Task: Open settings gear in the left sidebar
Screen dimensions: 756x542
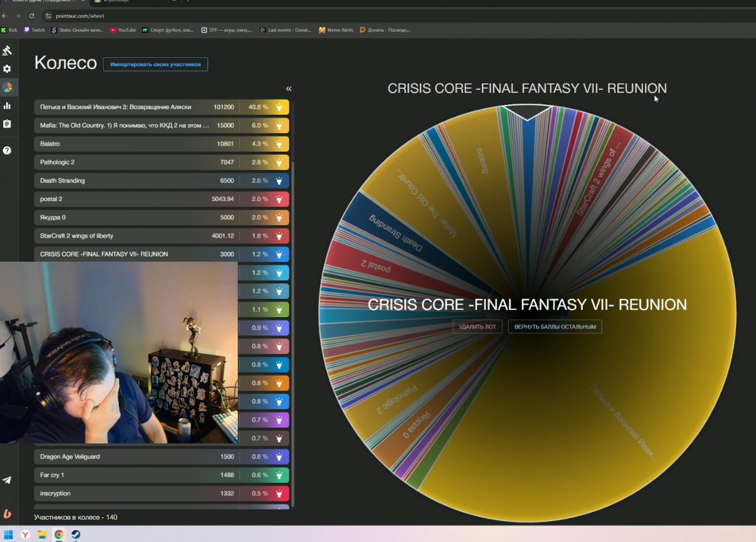Action: [x=7, y=69]
